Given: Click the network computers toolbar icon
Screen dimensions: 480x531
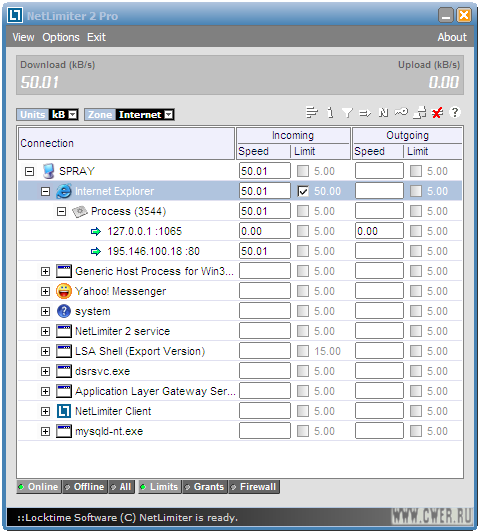Looking at the screenshot, I should tap(420, 112).
